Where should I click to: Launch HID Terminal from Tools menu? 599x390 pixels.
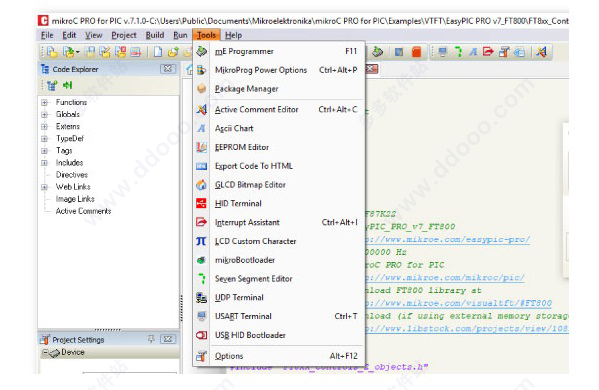(278, 203)
